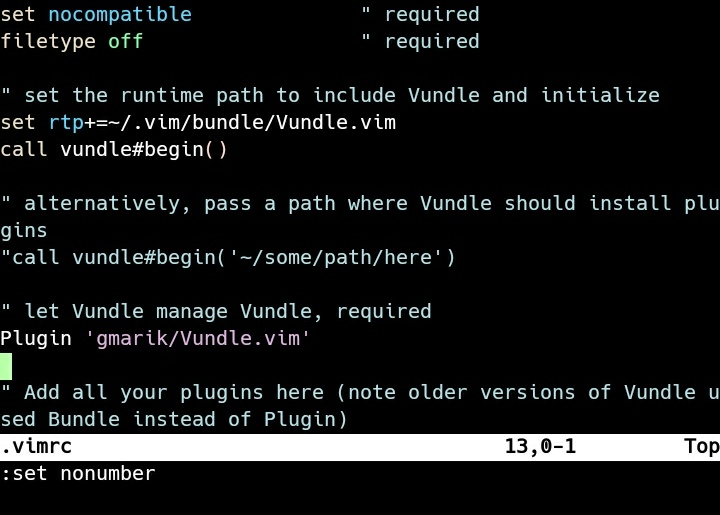Click 'rtp' in the set rtp line
720x515 pixels.
point(66,123)
